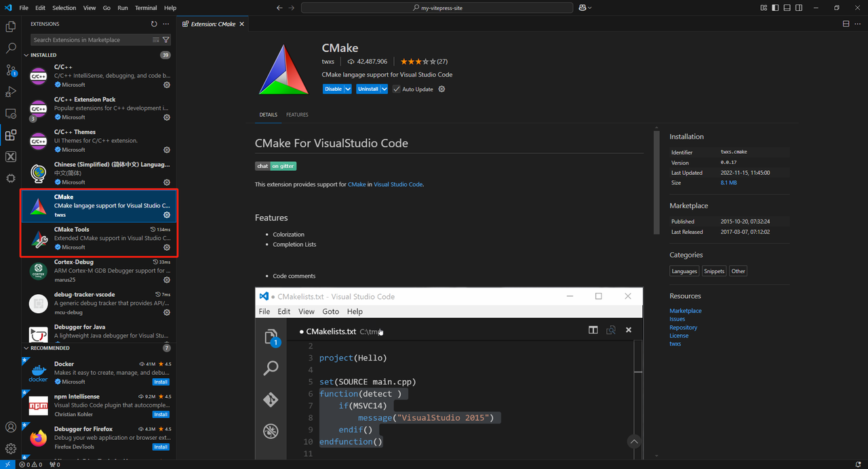Screen dimensions: 868x469
Task: Open the Disable button dropdown arrow
Action: tap(348, 89)
